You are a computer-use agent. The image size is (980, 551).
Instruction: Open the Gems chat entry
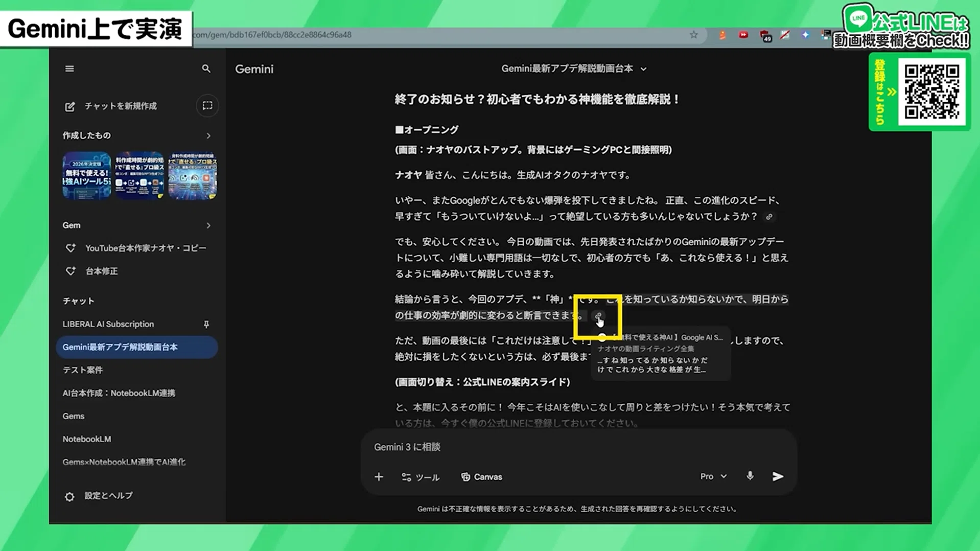(x=73, y=416)
